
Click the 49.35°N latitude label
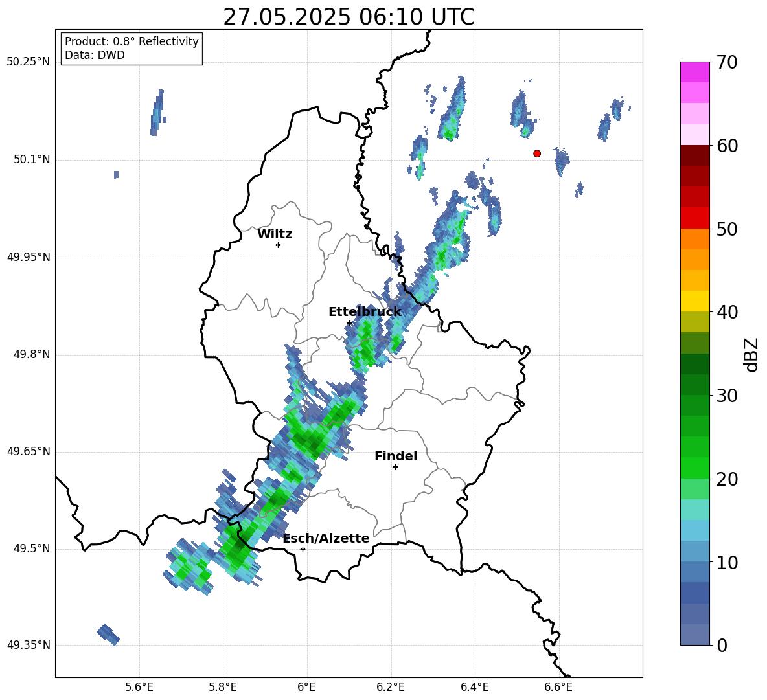tap(29, 645)
